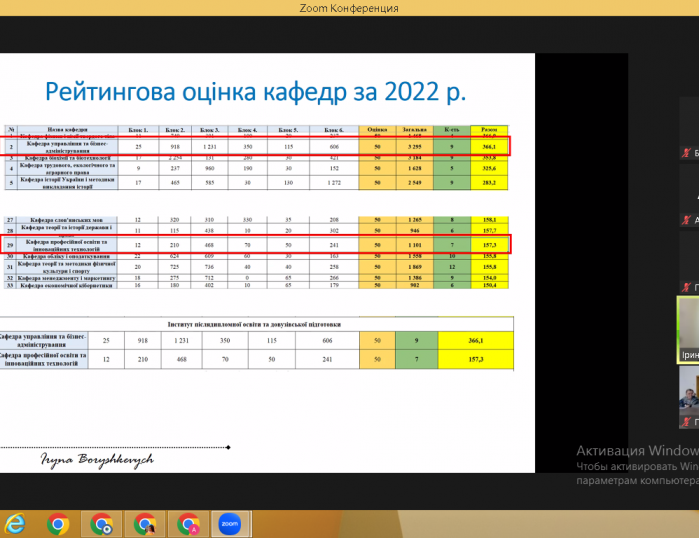
Task: Switch to Chrome with photo profile badge
Action: [145, 524]
